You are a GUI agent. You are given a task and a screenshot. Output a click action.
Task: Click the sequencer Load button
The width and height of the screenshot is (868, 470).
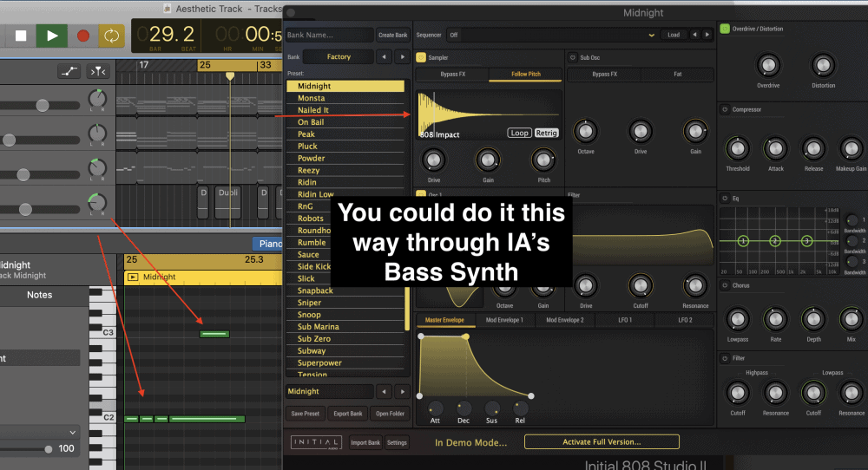pyautogui.click(x=674, y=35)
